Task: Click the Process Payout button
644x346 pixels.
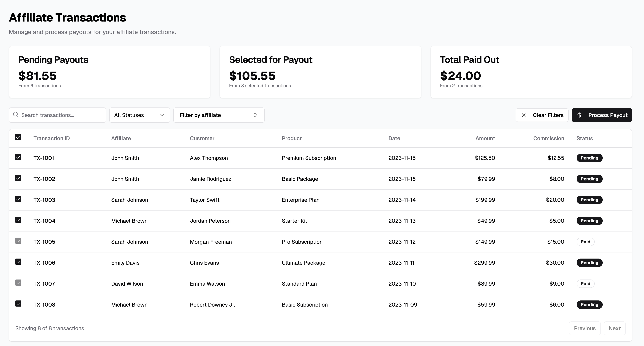Action: 602,115
